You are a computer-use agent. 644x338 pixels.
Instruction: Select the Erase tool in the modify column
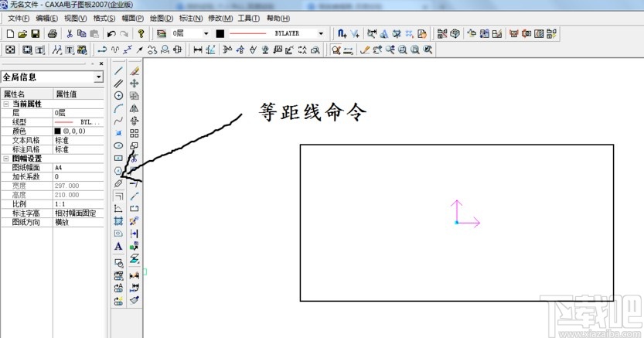click(x=135, y=70)
